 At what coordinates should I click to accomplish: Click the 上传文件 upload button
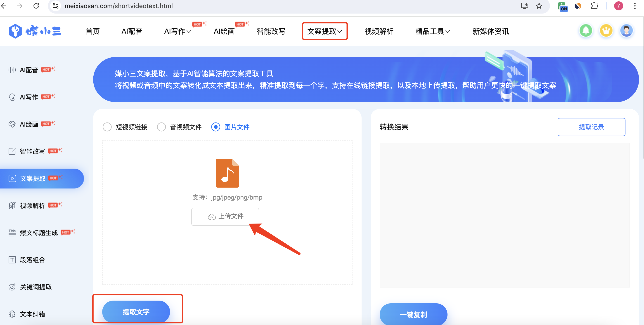tap(225, 217)
